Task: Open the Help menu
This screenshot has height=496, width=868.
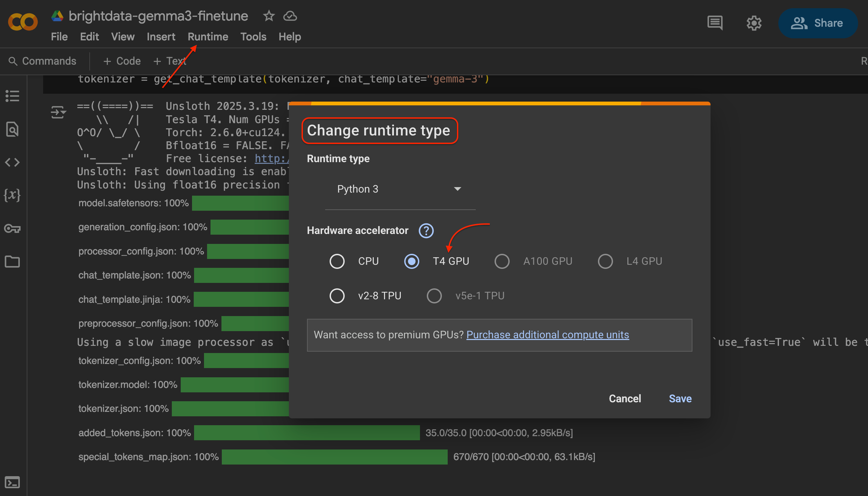Action: click(290, 37)
